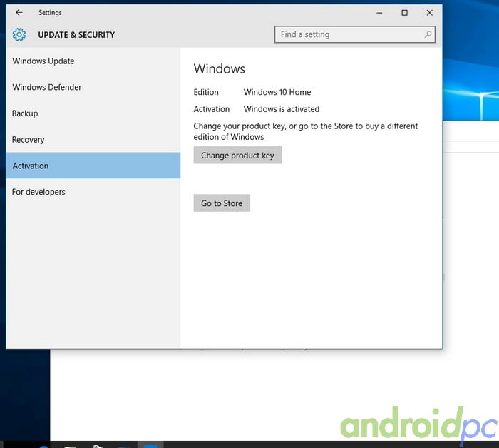
Task: Select Windows Defender in the sidebar
Action: [47, 88]
